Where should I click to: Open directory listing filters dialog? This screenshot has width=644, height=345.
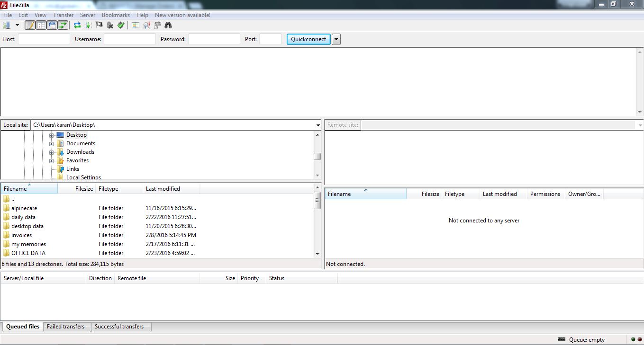(x=136, y=25)
